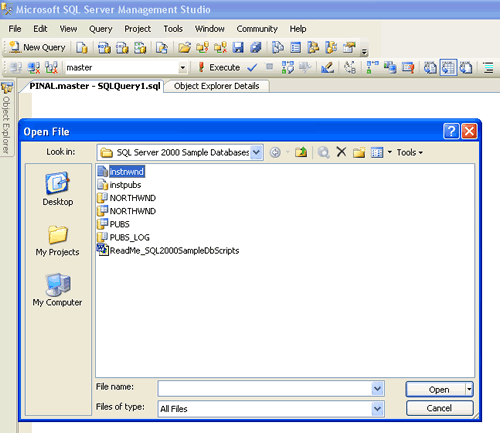Select Results to File mode

pos(466,68)
